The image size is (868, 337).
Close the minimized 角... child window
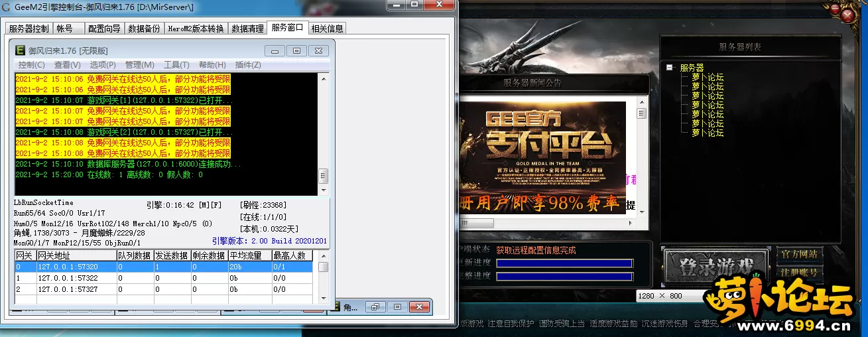pyautogui.click(x=419, y=307)
